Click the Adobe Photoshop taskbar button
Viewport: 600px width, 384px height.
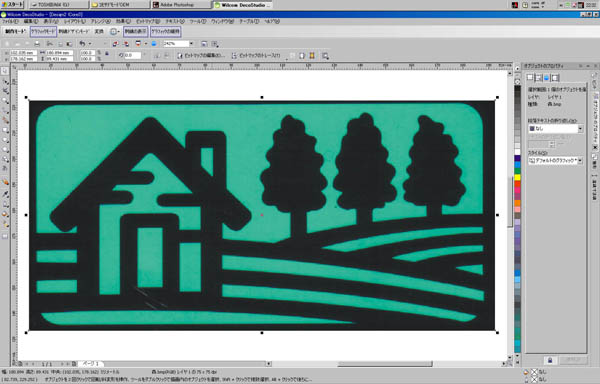pyautogui.click(x=181, y=5)
